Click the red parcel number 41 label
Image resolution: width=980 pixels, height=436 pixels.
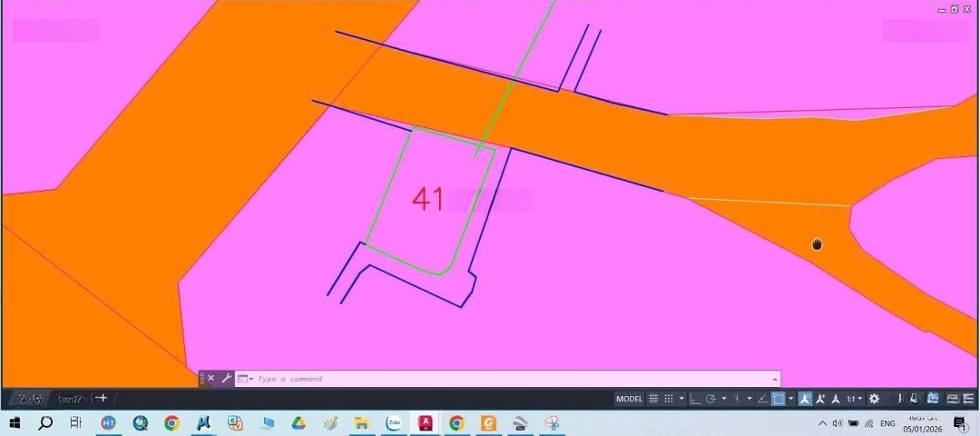click(427, 199)
